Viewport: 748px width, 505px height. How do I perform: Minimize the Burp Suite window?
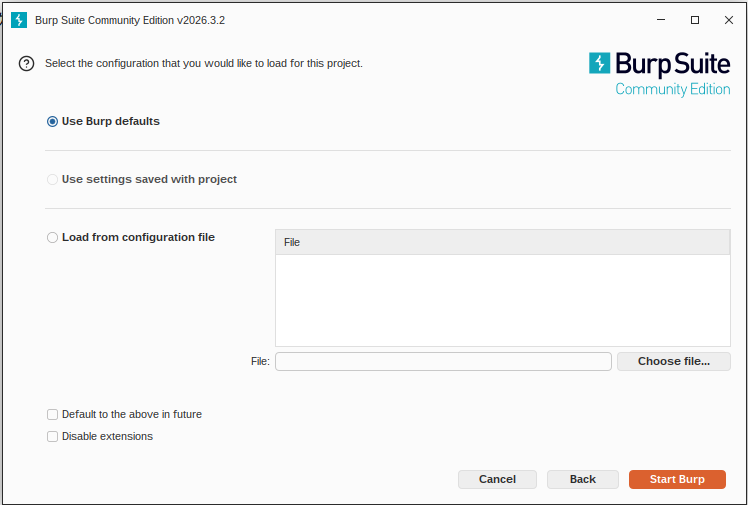pyautogui.click(x=661, y=20)
